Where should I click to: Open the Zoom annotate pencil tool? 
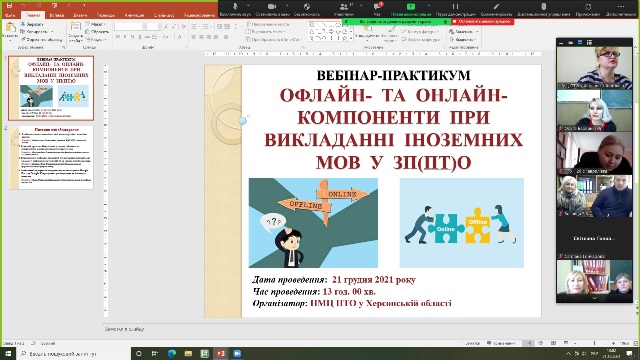[496, 7]
